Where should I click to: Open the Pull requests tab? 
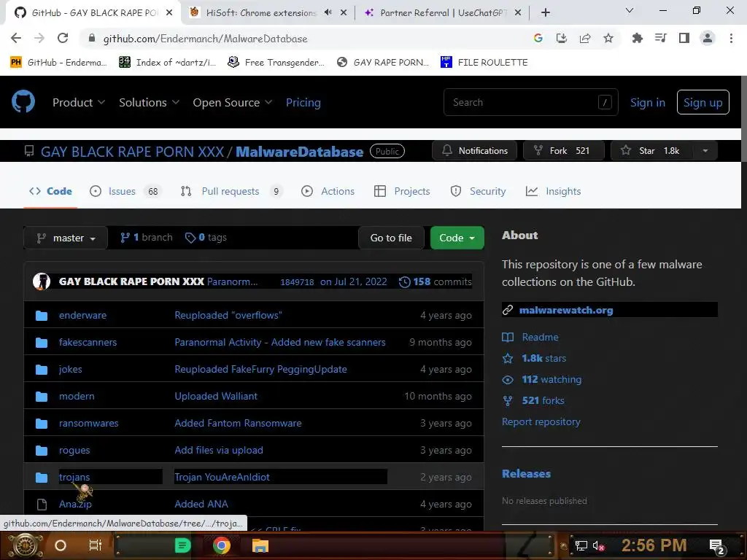coord(231,192)
